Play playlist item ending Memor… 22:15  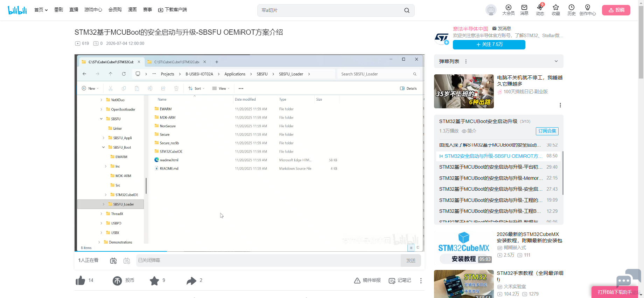498,178
